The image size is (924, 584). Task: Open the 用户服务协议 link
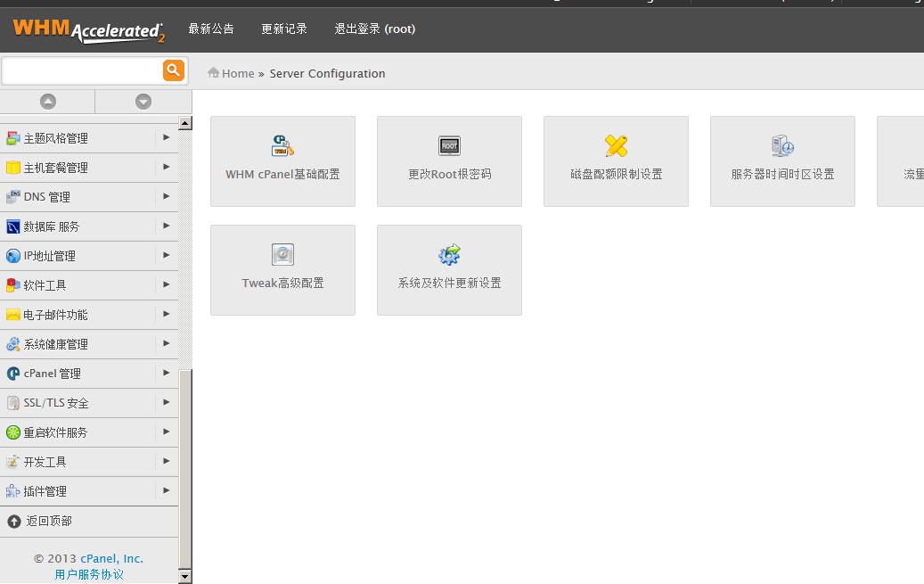click(x=89, y=574)
